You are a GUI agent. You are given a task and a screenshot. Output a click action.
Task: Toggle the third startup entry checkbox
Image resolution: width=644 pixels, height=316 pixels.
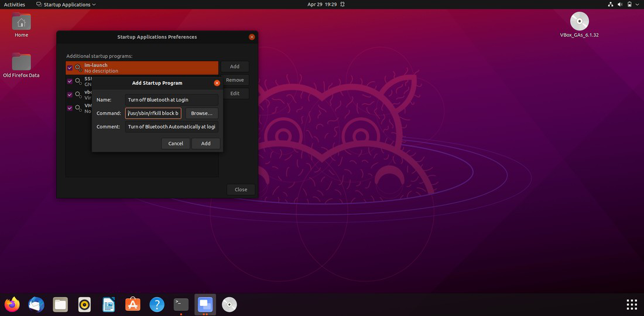coord(70,94)
